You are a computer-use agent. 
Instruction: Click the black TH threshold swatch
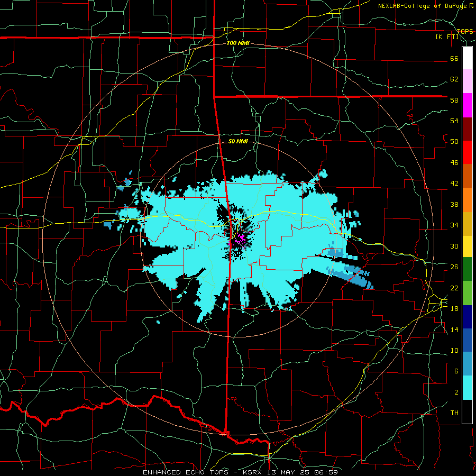(467, 411)
